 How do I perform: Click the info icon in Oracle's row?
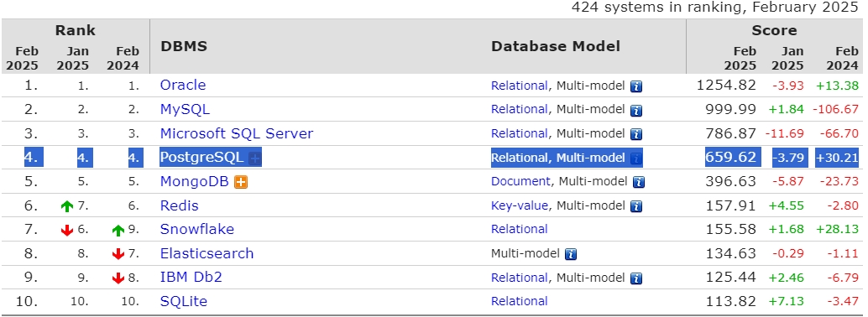[636, 86]
